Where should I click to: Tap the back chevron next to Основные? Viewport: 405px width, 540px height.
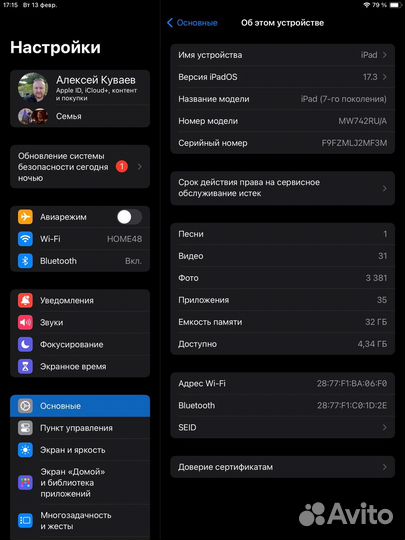(170, 23)
